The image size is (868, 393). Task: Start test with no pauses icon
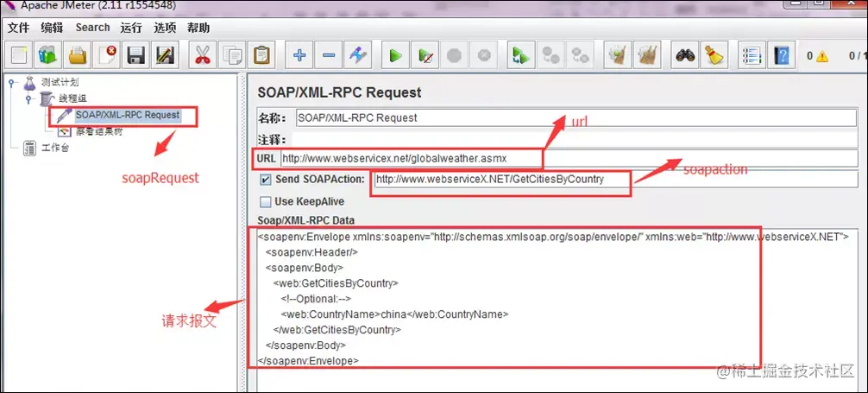tap(425, 55)
